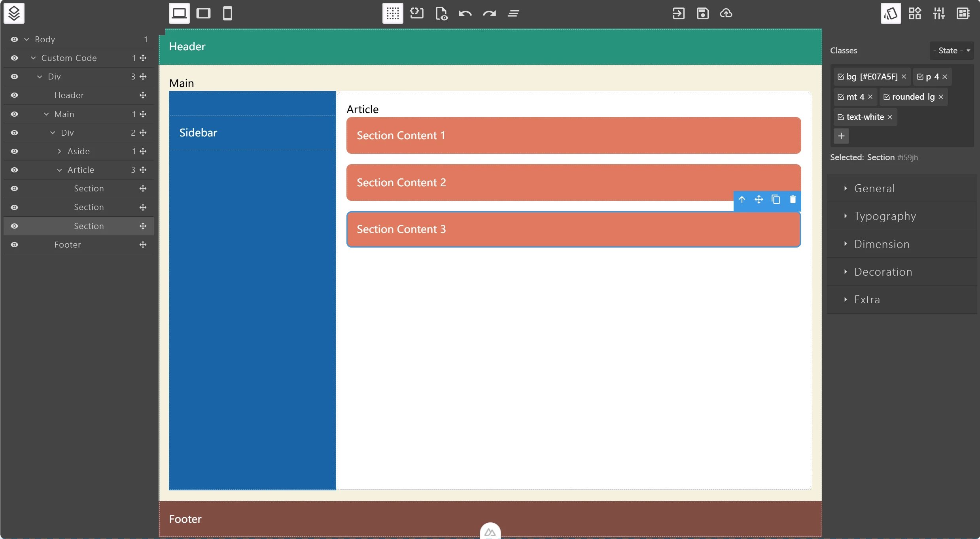Toggle visibility of Aside layer
Image resolution: width=980 pixels, height=539 pixels.
[x=15, y=151]
